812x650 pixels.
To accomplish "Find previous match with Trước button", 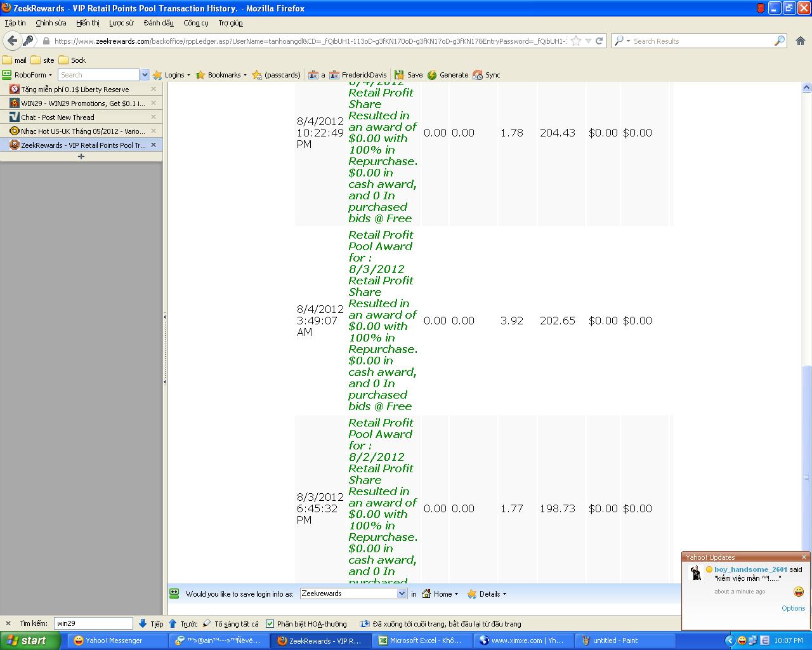I will [183, 623].
